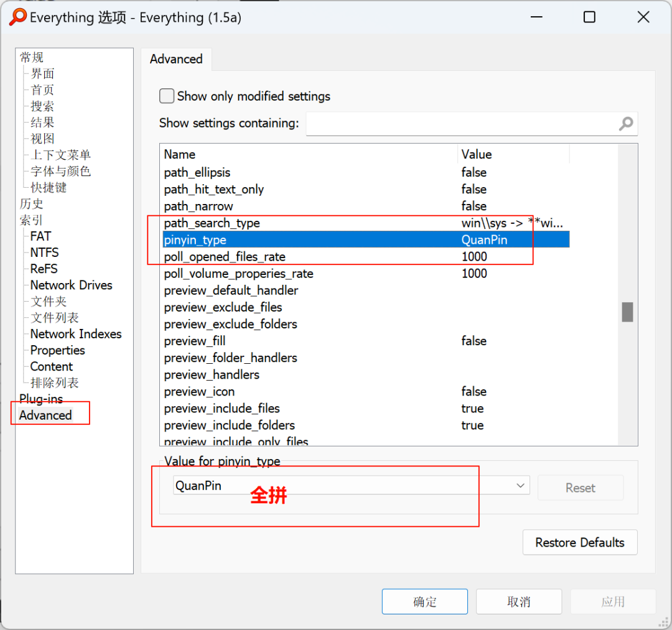
Task: Open 视图 in the options tree
Action: 42,139
